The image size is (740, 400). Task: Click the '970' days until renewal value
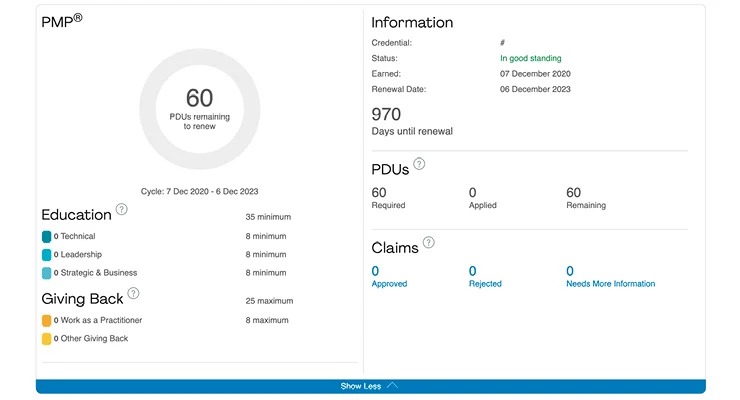[386, 114]
